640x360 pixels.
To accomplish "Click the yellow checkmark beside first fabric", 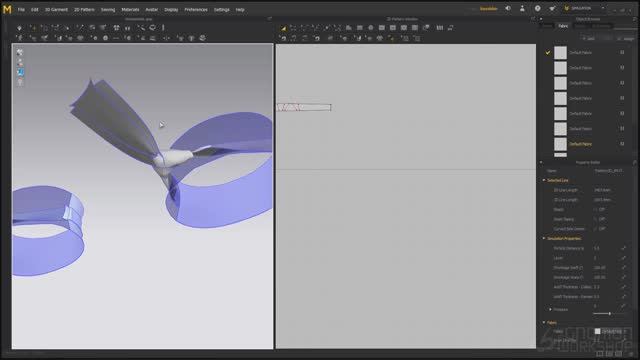I will [x=548, y=53].
